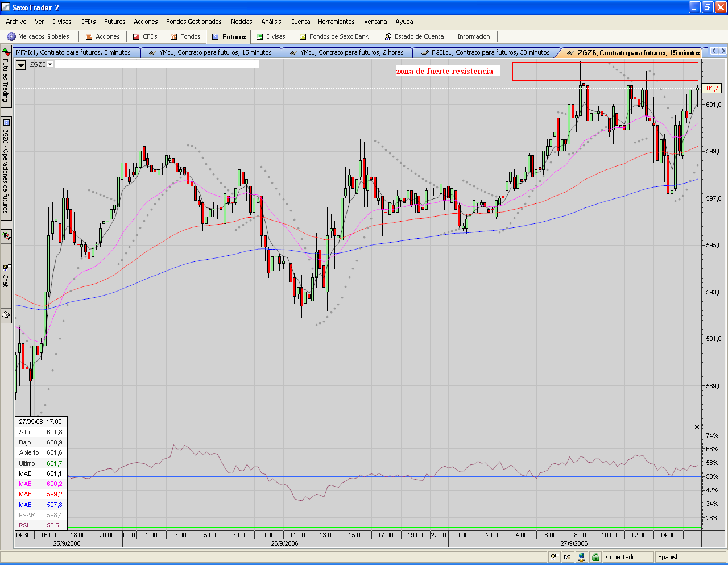Open the Acciones menu in menu bar
This screenshot has width=728, height=565.
pos(146,22)
